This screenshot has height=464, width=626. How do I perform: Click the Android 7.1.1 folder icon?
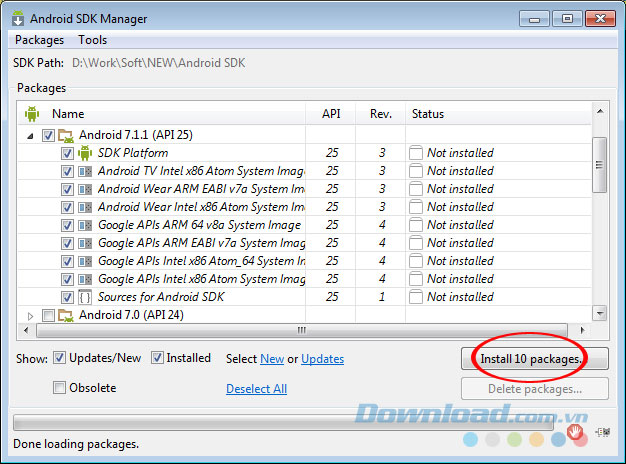66,135
